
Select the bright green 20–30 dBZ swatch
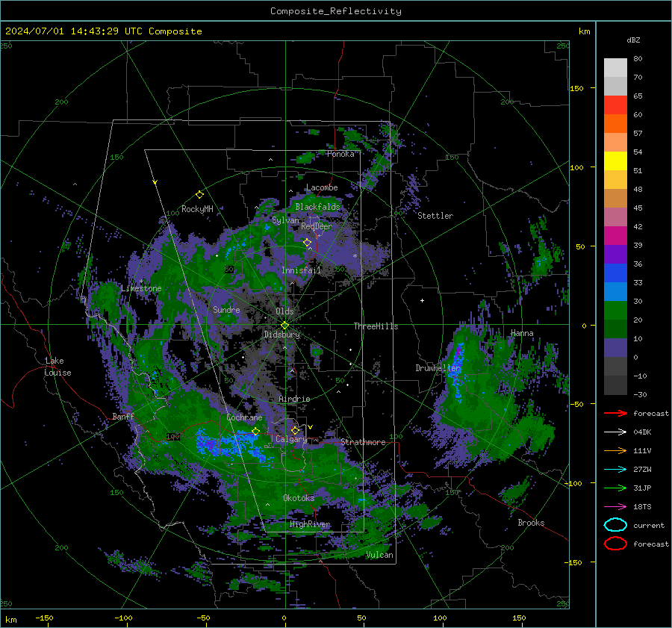click(615, 311)
